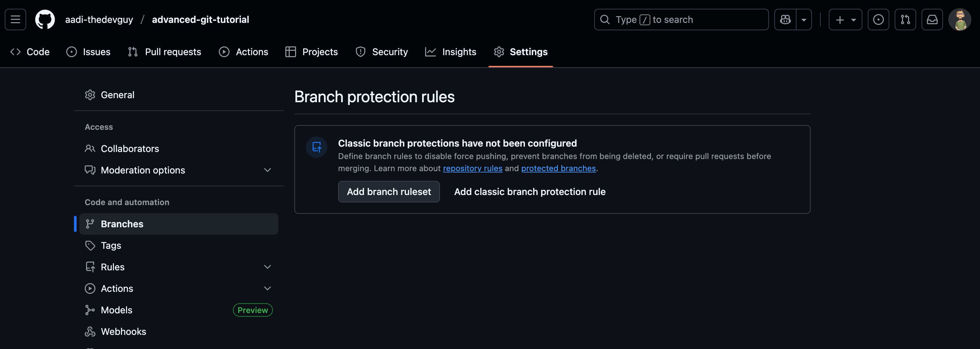The width and height of the screenshot is (980, 349).
Task: Expand the Moderation options section
Action: pos(268,170)
